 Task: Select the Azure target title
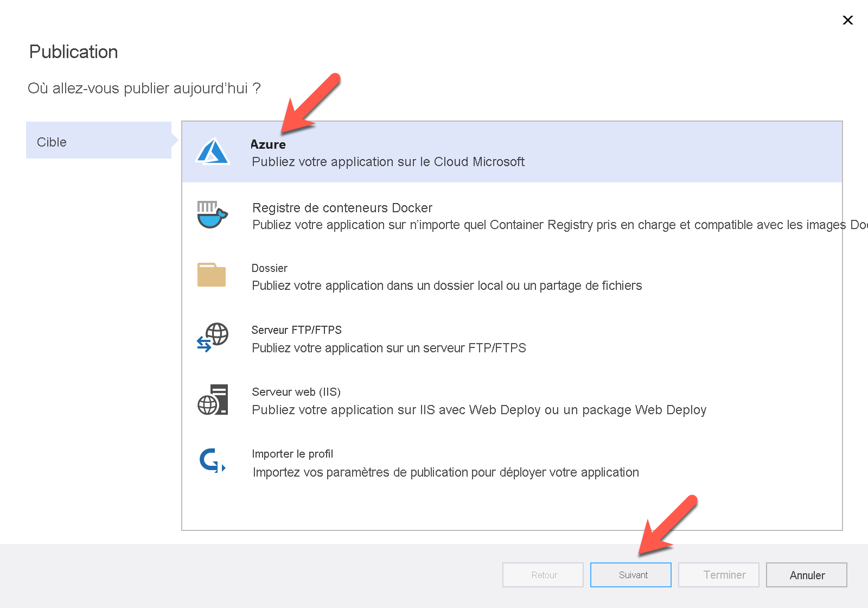[268, 144]
